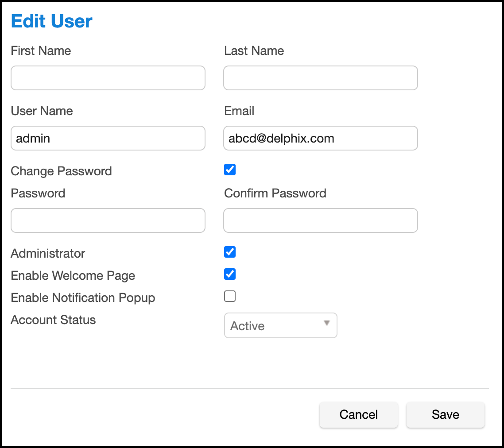Click the Email field with abcd@delphix.com

point(320,138)
